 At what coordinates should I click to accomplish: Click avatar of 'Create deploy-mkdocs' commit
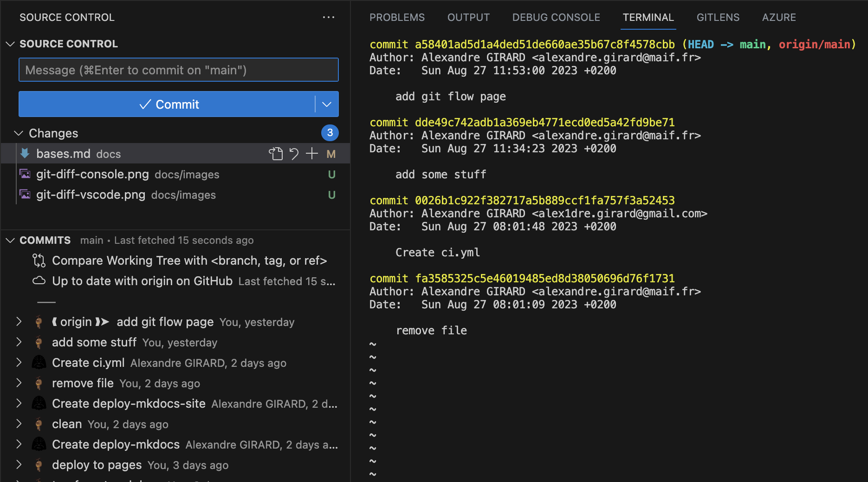(39, 444)
